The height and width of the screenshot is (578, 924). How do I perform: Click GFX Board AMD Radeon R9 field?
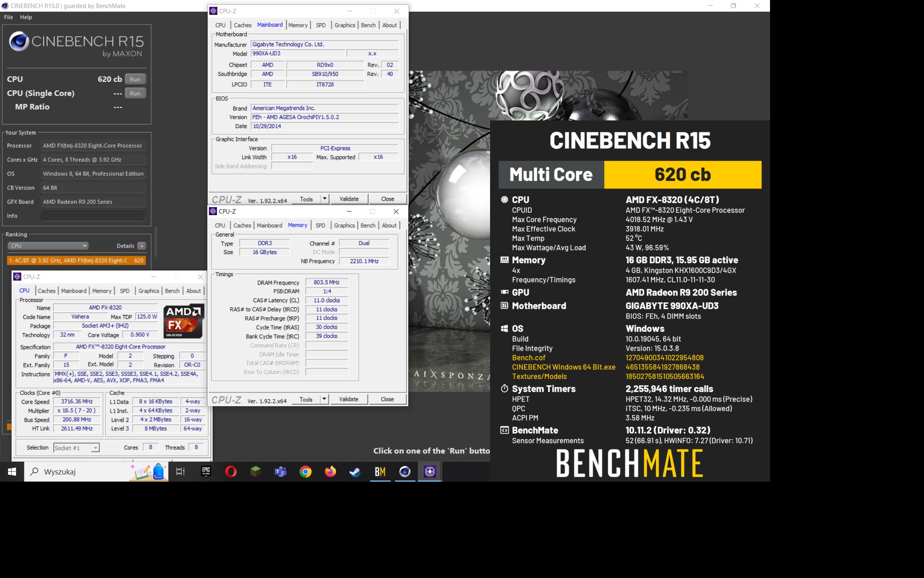pyautogui.click(x=93, y=201)
